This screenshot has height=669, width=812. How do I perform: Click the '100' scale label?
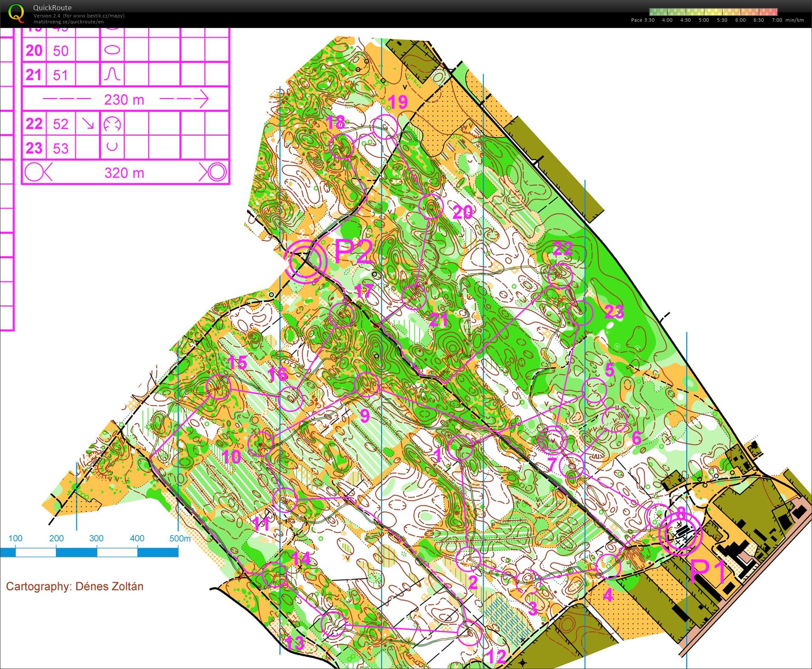point(15,538)
